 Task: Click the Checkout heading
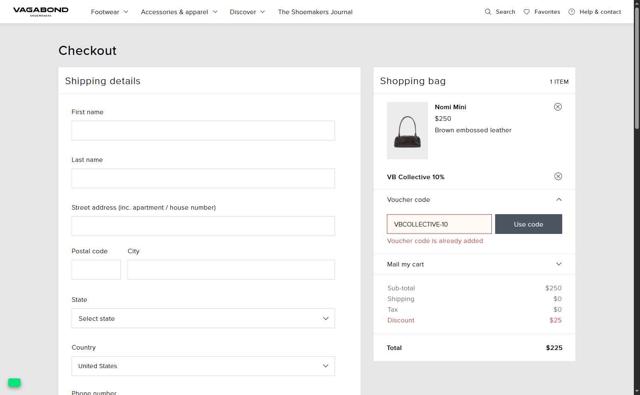(x=87, y=51)
